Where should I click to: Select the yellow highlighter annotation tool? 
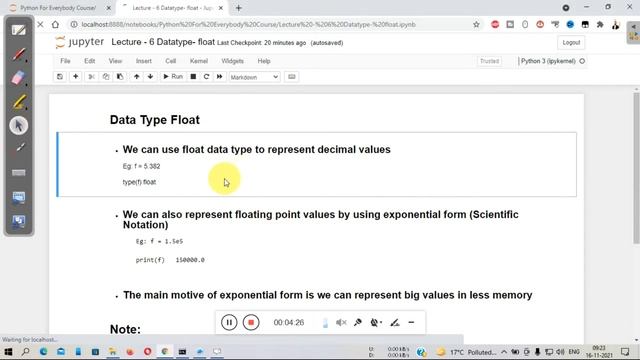point(18,102)
